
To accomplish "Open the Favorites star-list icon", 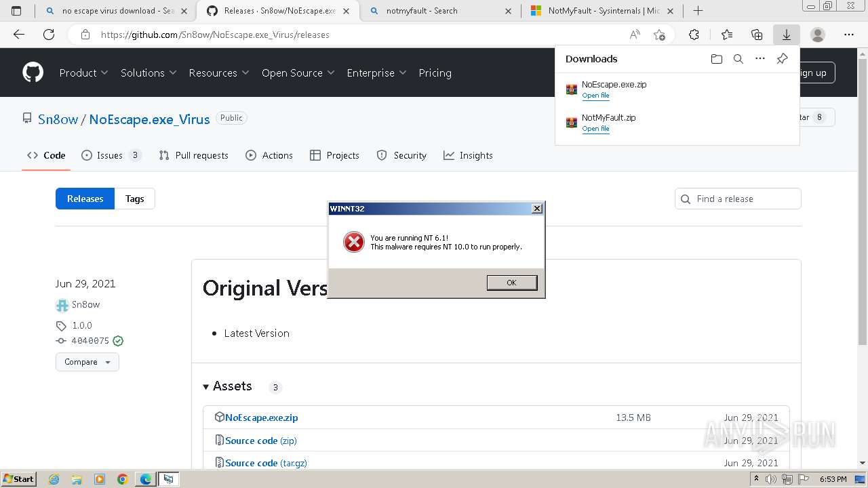I will pos(727,35).
